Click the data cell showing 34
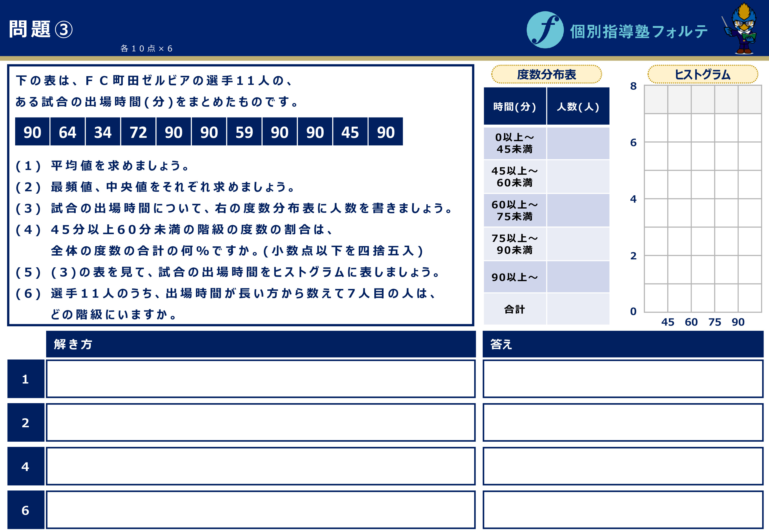 tap(103, 132)
